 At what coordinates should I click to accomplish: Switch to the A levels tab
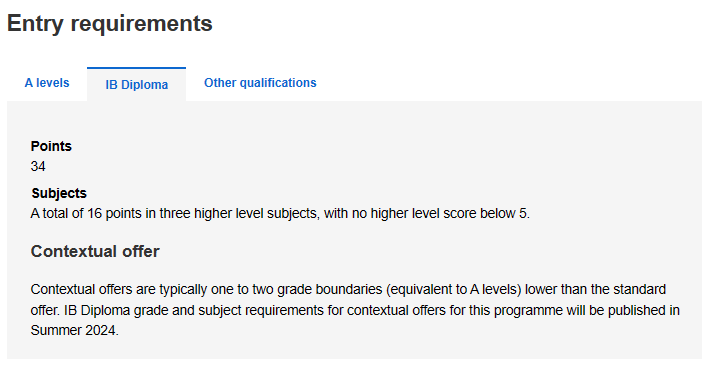coord(47,83)
